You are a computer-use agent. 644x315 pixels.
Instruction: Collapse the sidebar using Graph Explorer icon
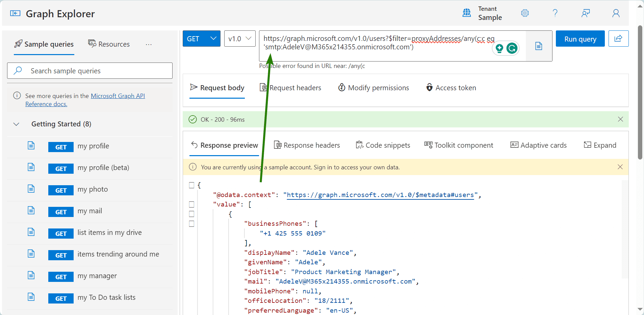pos(15,13)
